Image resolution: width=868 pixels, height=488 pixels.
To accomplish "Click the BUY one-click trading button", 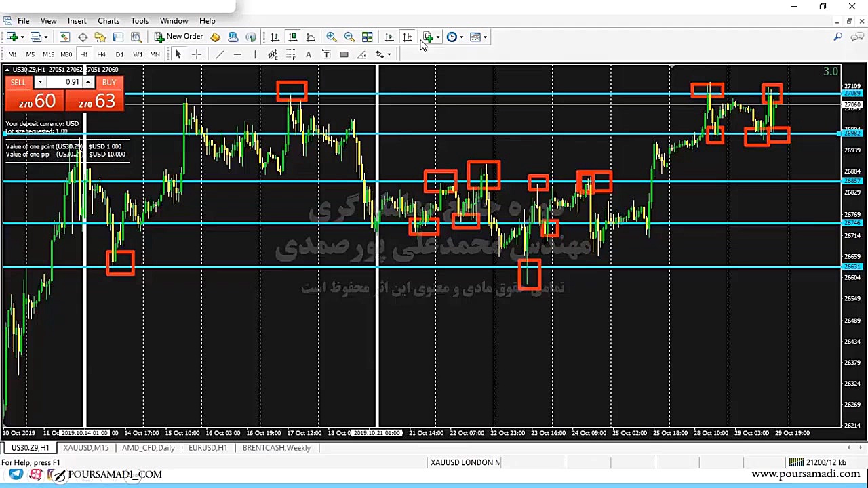I will tap(95, 94).
